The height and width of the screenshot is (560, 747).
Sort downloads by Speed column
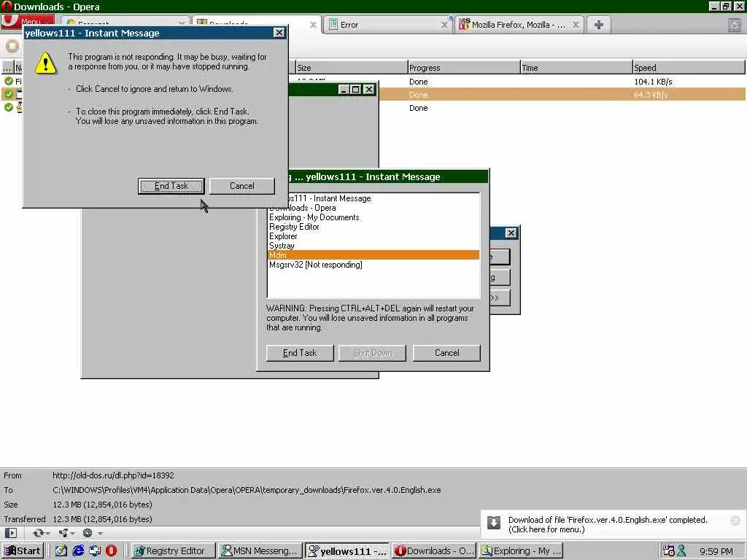pos(689,68)
